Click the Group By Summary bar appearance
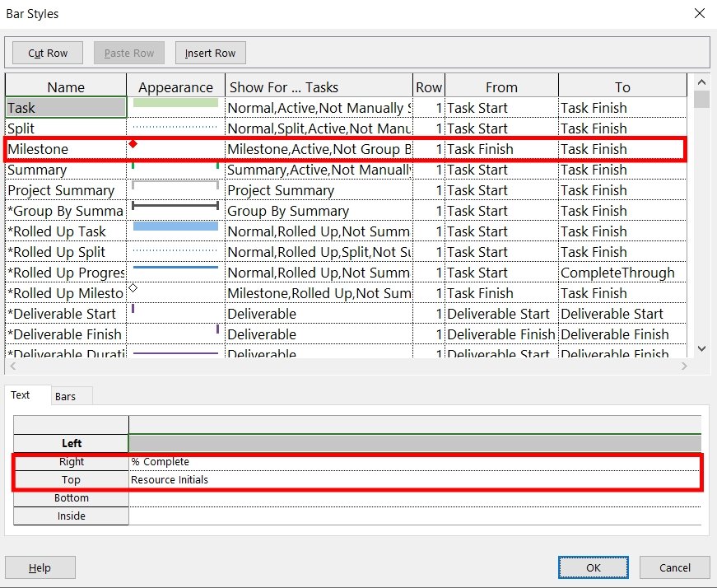 coord(175,205)
